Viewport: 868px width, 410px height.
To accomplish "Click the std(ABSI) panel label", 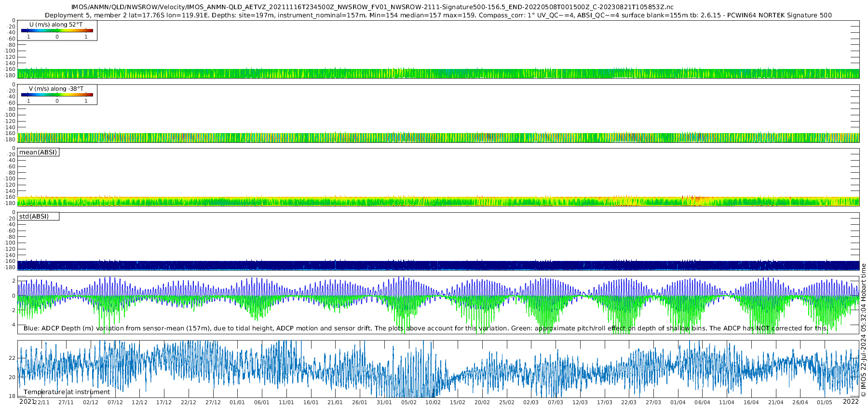I will (x=34, y=217).
